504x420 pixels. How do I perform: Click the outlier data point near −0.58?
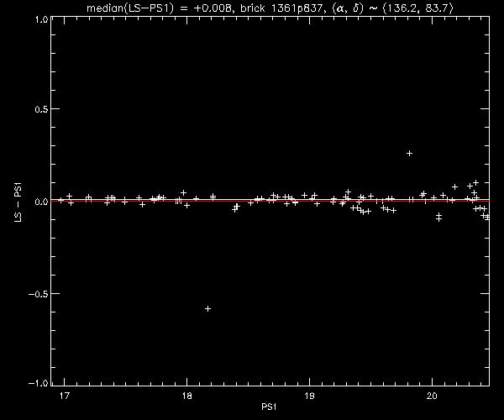208,308
